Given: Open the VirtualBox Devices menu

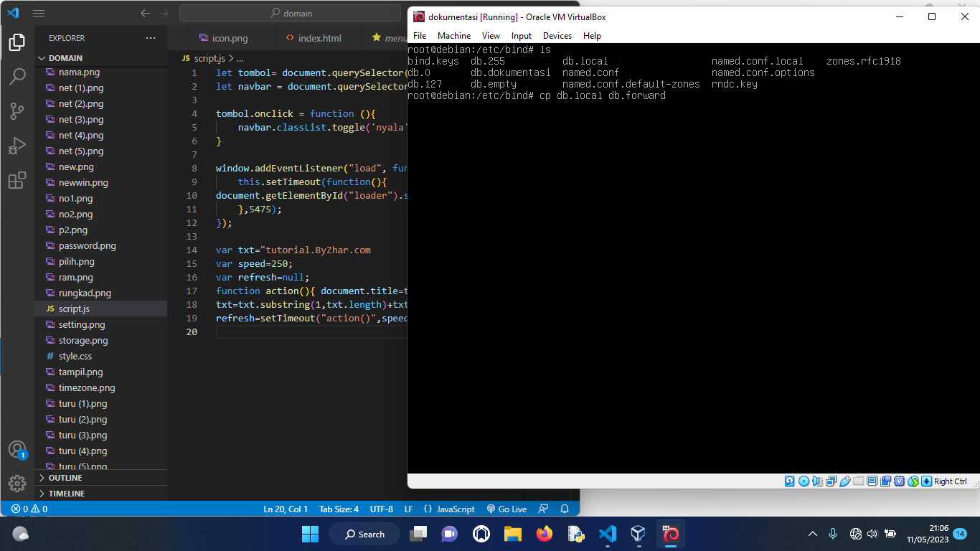Looking at the screenshot, I should point(557,35).
